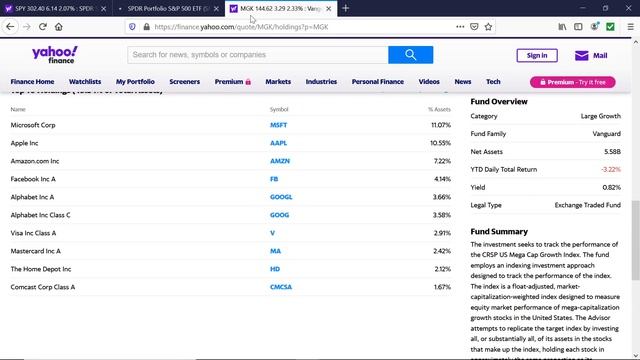The image size is (640, 360).
Task: Reload the current page
Action: pos(42,27)
